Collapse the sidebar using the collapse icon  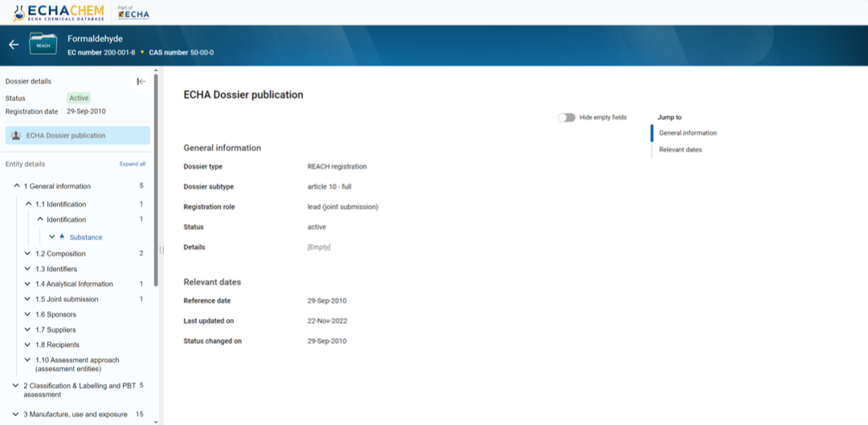tap(141, 81)
